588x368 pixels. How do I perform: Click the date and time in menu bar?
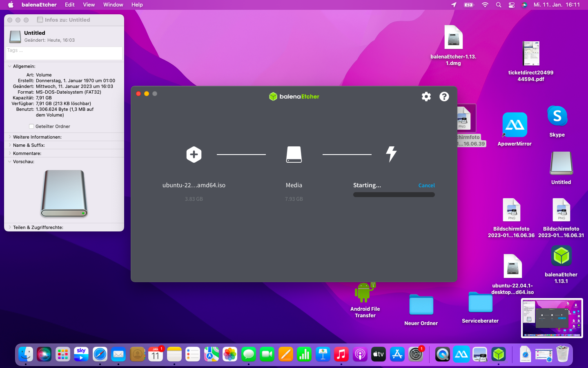pos(557,5)
